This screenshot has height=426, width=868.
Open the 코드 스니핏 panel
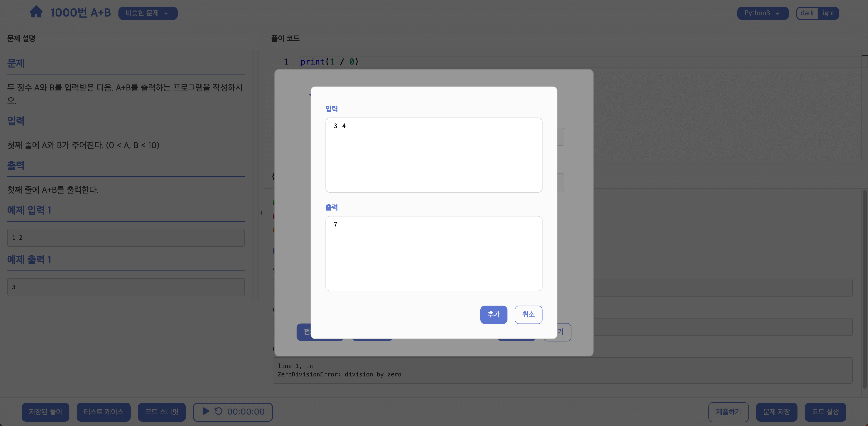point(161,412)
